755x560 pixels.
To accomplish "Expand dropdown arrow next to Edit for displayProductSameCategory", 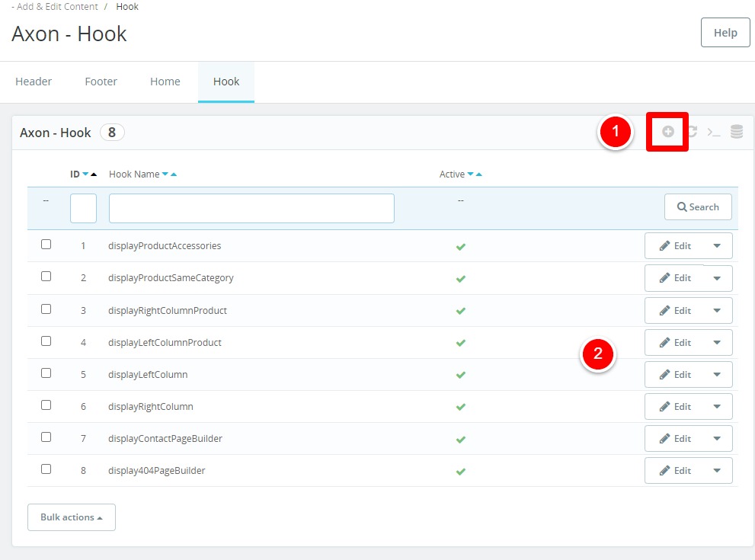I will click(x=717, y=278).
